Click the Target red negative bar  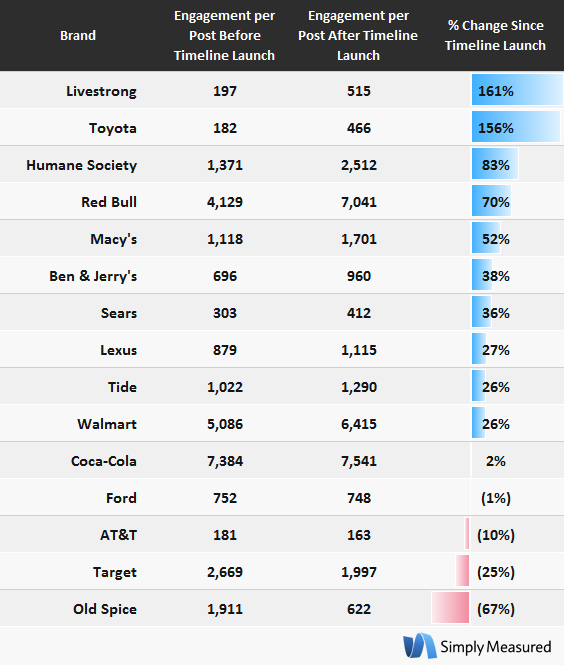[463, 571]
